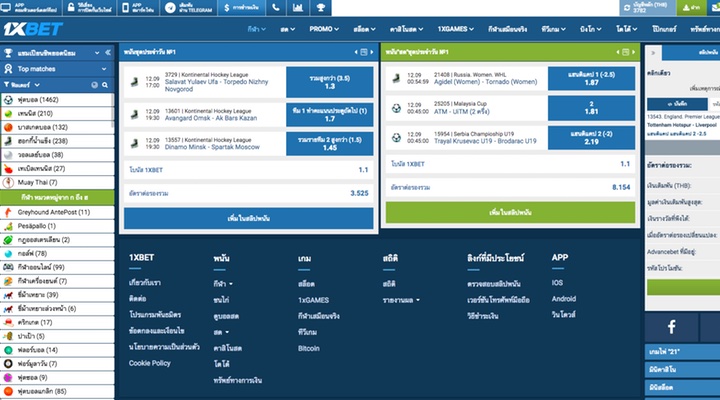Collapse the left sidebar with double-chevron
The image size is (720, 400).
click(108, 52)
